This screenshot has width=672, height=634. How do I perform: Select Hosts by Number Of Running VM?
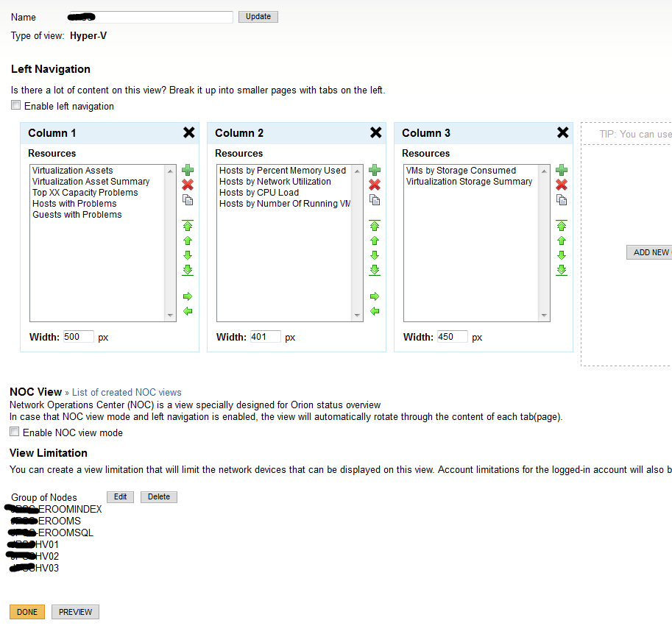(x=285, y=204)
